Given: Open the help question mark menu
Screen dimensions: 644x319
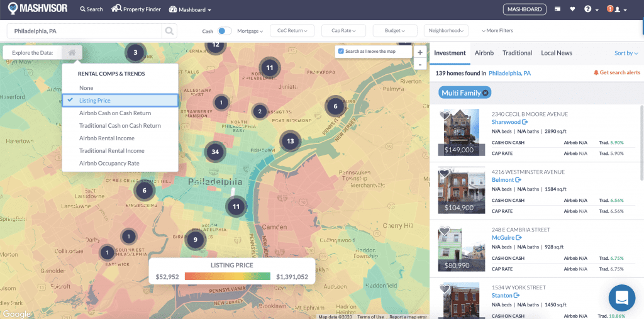Looking at the screenshot, I should [591, 9].
